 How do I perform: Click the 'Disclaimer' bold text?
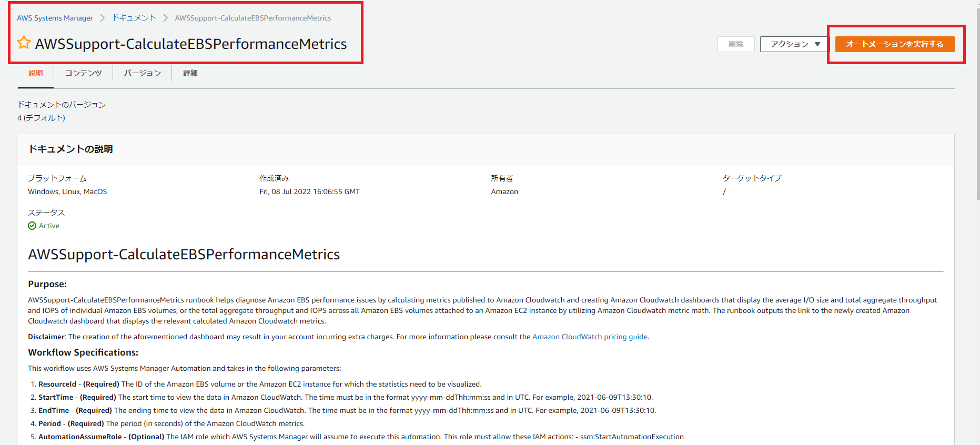(x=46, y=337)
